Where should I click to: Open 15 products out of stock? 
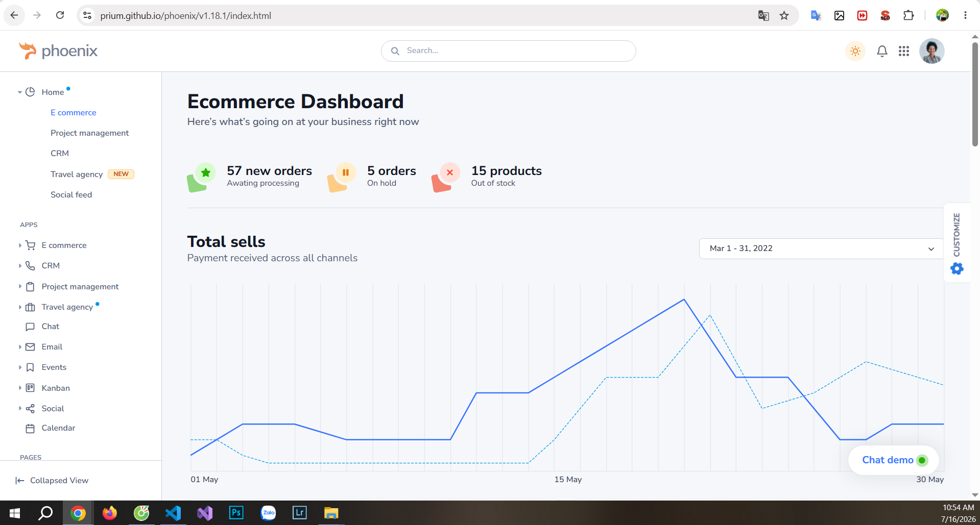pos(507,171)
